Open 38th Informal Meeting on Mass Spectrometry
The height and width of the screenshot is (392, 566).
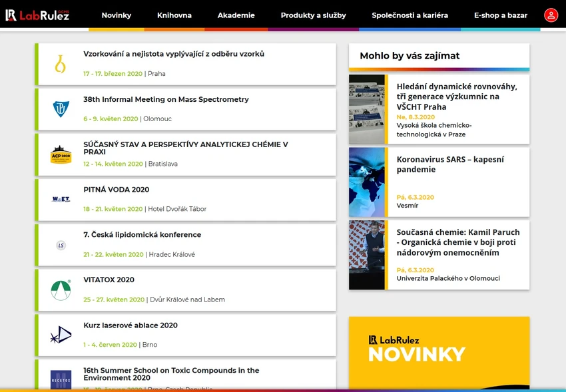coord(166,100)
